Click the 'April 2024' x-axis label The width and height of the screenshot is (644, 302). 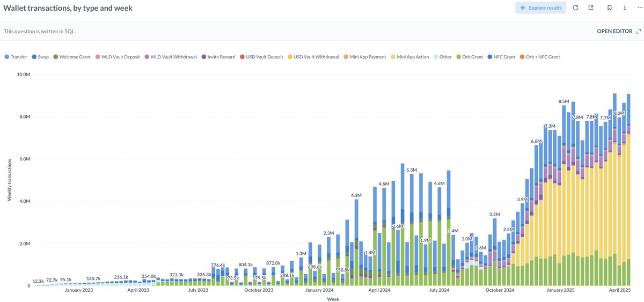(379, 290)
